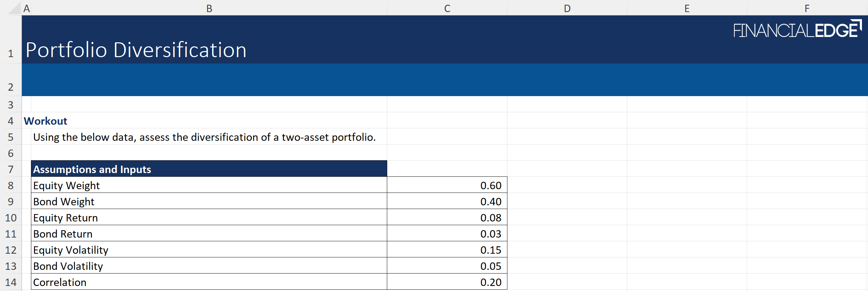Screen dimensions: 868x291
Task: Select row 4 header
Action: pos(11,121)
